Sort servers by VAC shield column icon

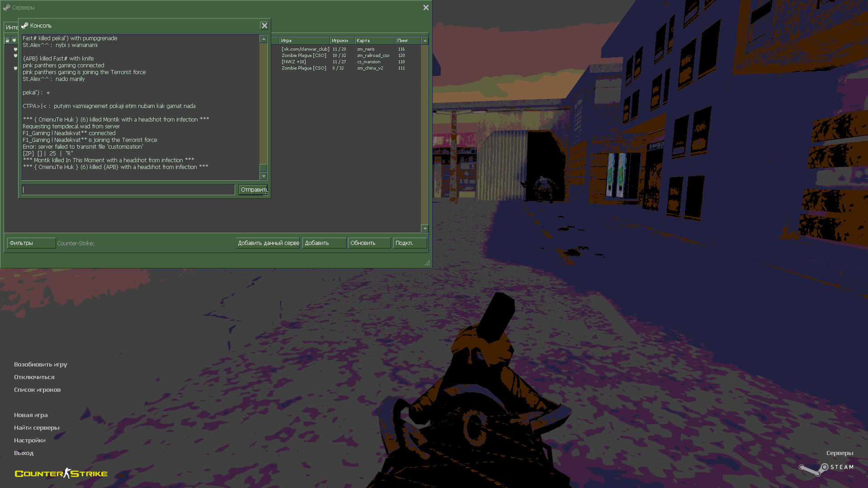click(x=14, y=41)
